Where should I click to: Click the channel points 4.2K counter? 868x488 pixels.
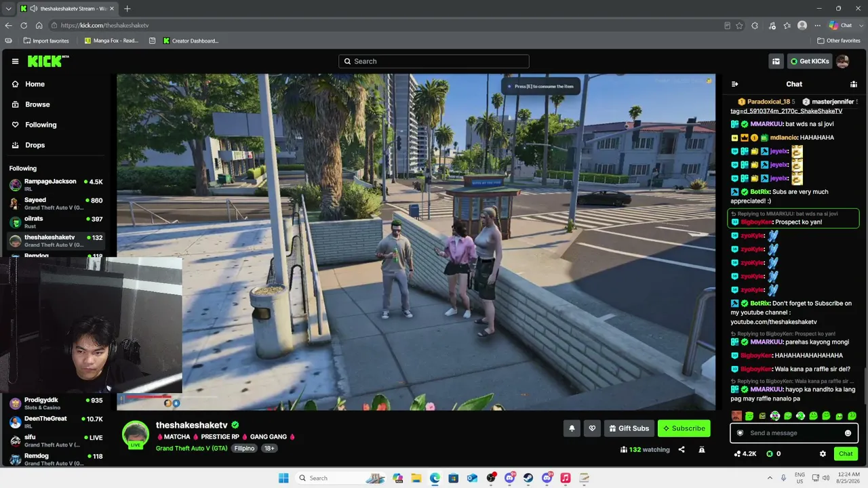click(x=745, y=453)
